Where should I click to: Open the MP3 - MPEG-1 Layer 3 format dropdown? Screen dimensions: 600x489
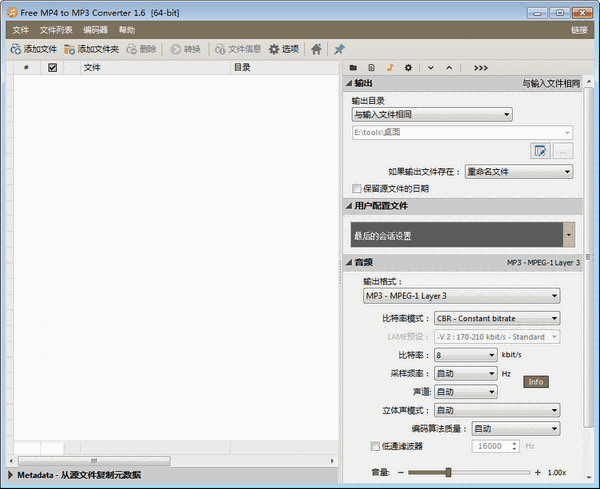point(461,296)
